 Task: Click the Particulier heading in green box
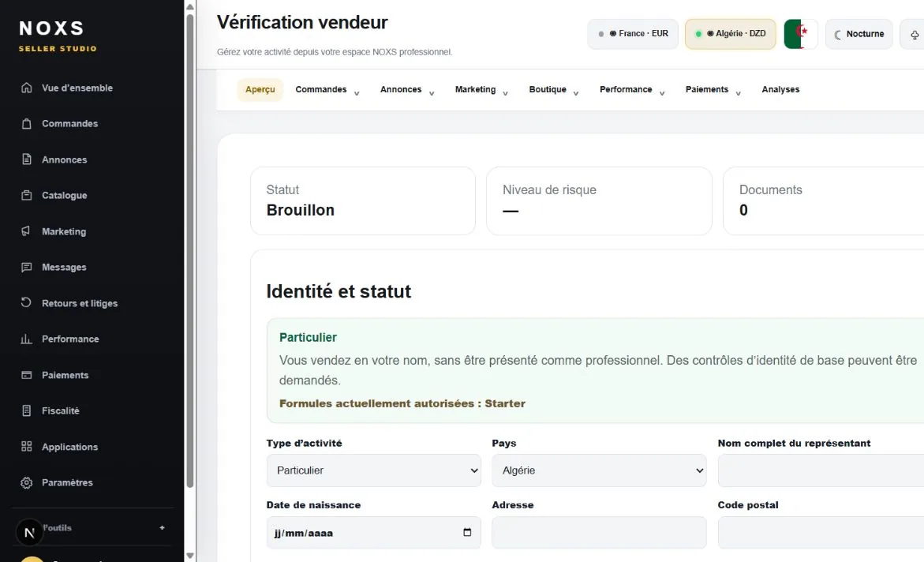click(308, 337)
